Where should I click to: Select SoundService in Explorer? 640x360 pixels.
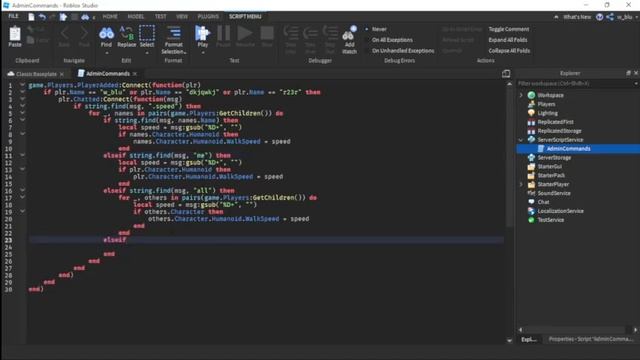(x=554, y=193)
